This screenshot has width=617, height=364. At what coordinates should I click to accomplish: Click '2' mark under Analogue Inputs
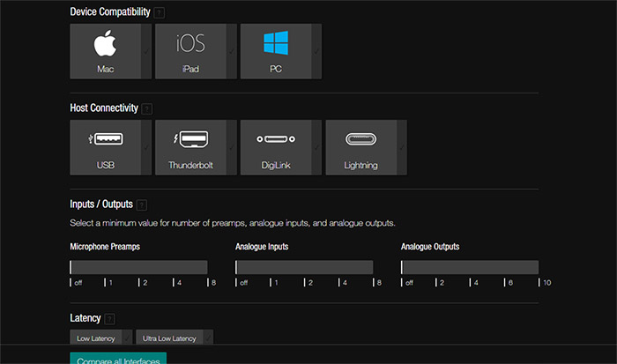[308, 283]
